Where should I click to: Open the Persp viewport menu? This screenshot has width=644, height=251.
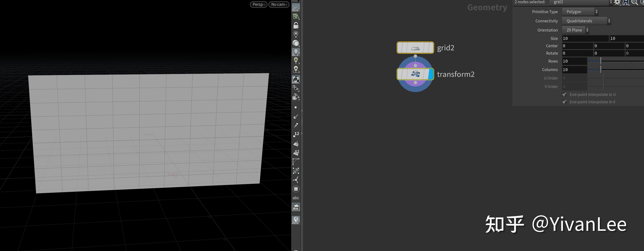coord(258,5)
